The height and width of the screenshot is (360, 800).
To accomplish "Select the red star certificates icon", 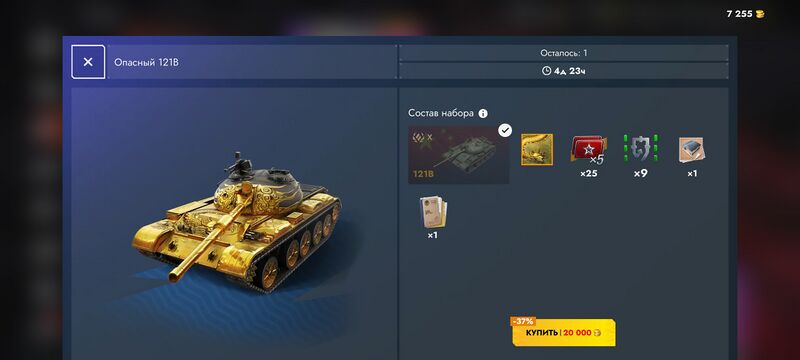I will pos(589,150).
